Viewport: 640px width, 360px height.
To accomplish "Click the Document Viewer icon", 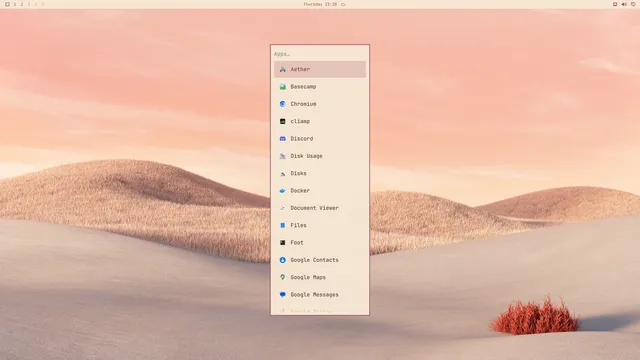I will point(282,208).
